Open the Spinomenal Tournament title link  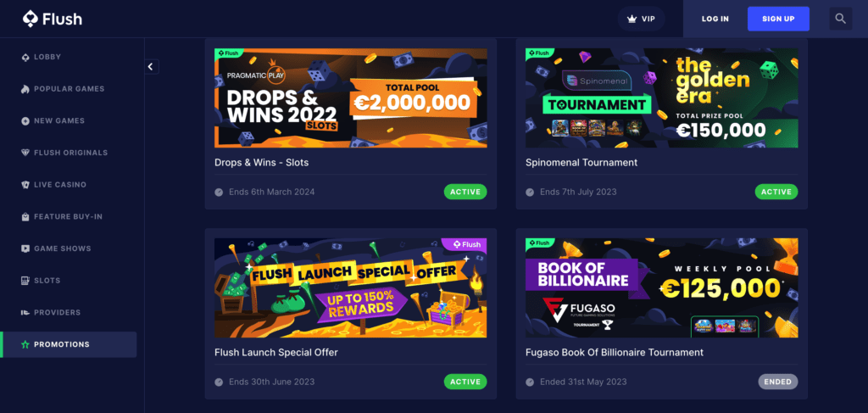point(581,163)
